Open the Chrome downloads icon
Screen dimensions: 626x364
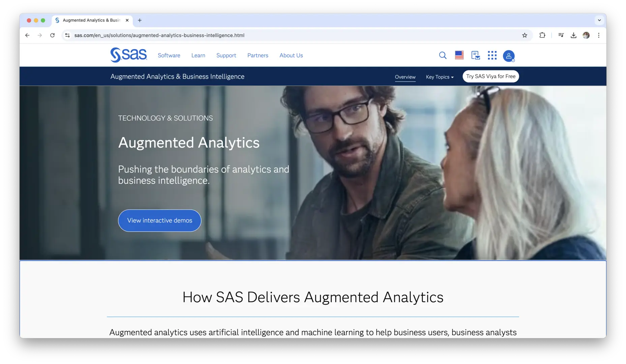573,35
